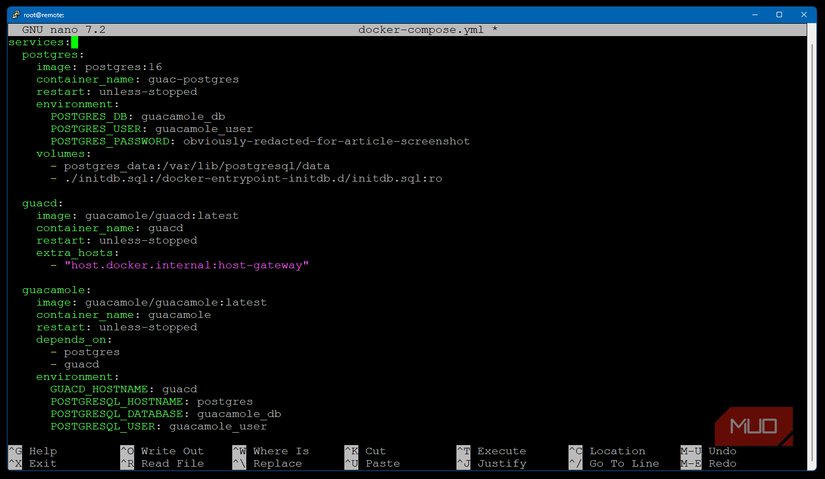
Task: Click the ^\ Replace shortcut
Action: click(x=267, y=464)
